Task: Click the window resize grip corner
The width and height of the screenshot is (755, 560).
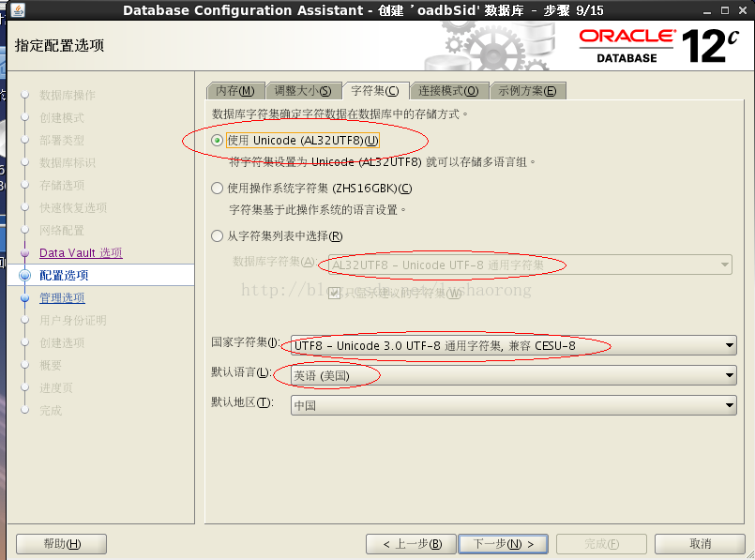Action: (x=750, y=555)
